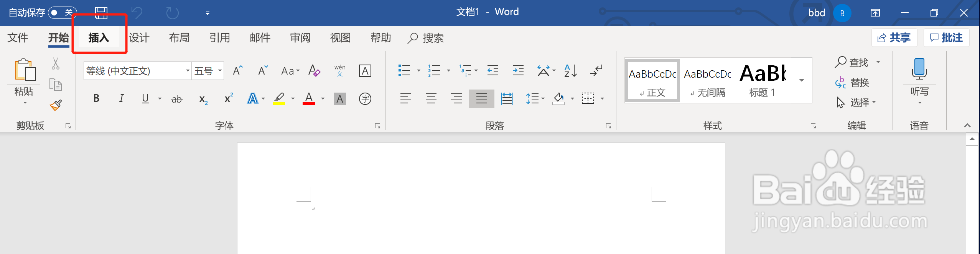Select the 无间隔 style
Viewport: 980px width, 254px height.
pos(708,81)
